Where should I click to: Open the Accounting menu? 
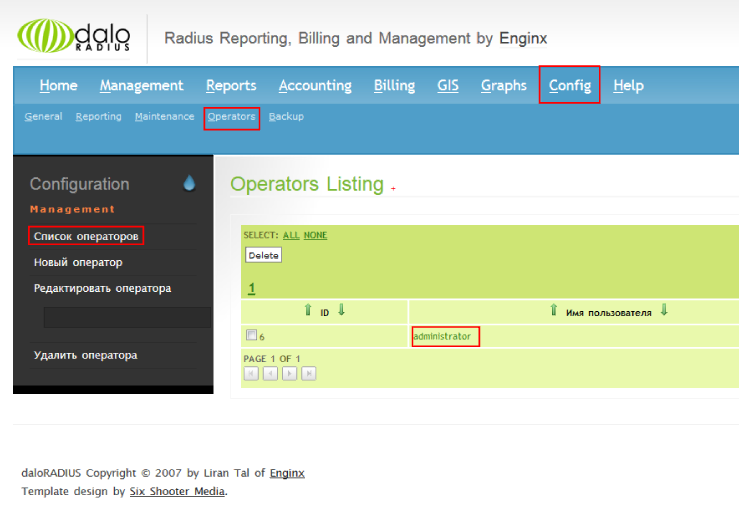coord(315,85)
